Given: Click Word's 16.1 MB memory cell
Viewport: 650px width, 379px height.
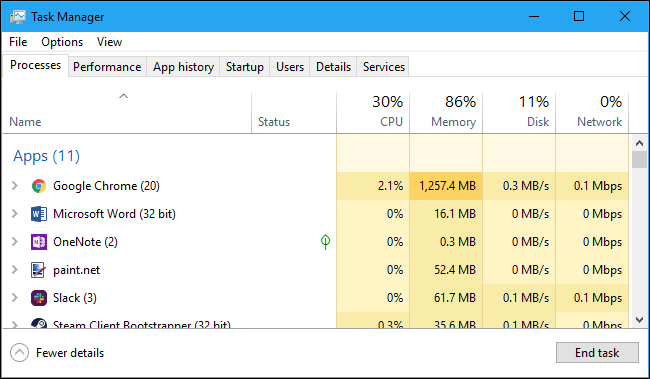Looking at the screenshot, I should 446,214.
